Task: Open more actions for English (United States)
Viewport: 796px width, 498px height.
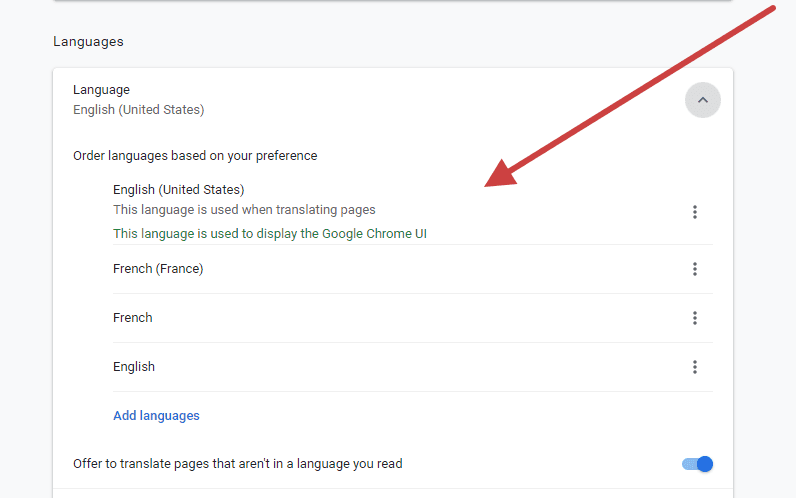Action: pyautogui.click(x=694, y=212)
